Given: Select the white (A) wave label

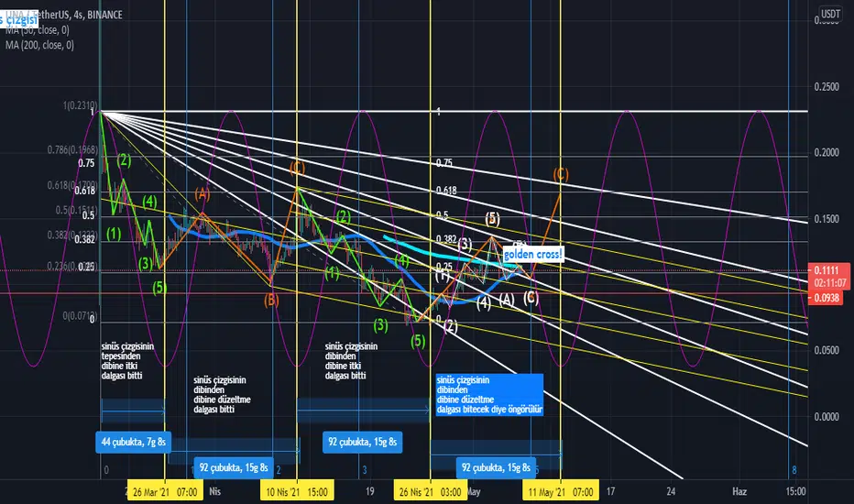Looking at the screenshot, I should [x=507, y=299].
